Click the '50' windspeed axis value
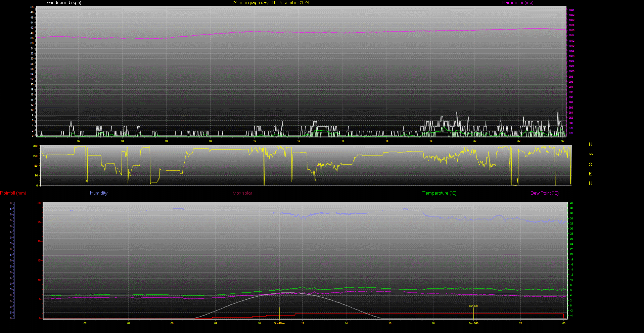 32,7
